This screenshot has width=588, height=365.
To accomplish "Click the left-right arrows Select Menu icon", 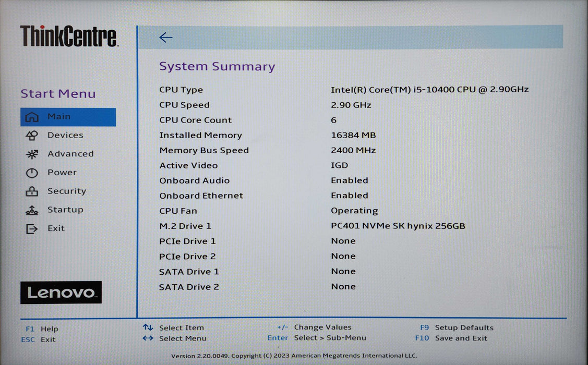I will (x=148, y=338).
